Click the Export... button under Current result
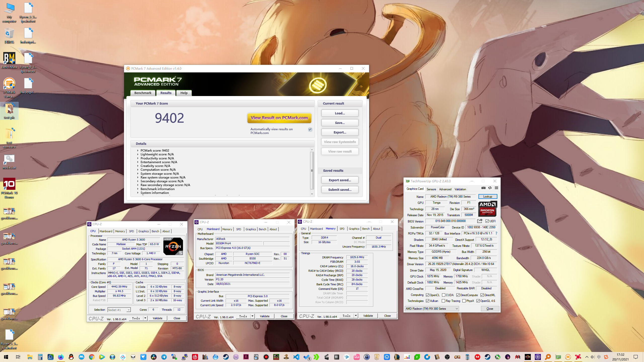The image size is (644, 362). point(340,132)
